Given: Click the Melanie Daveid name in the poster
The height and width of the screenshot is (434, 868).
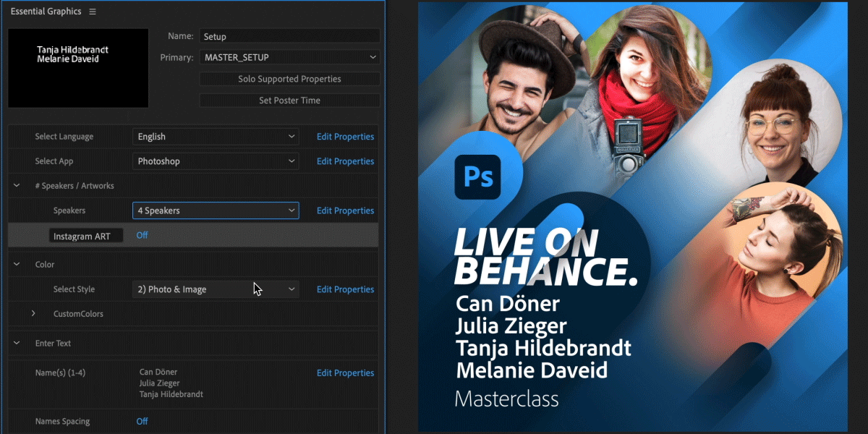Looking at the screenshot, I should coord(532,370).
